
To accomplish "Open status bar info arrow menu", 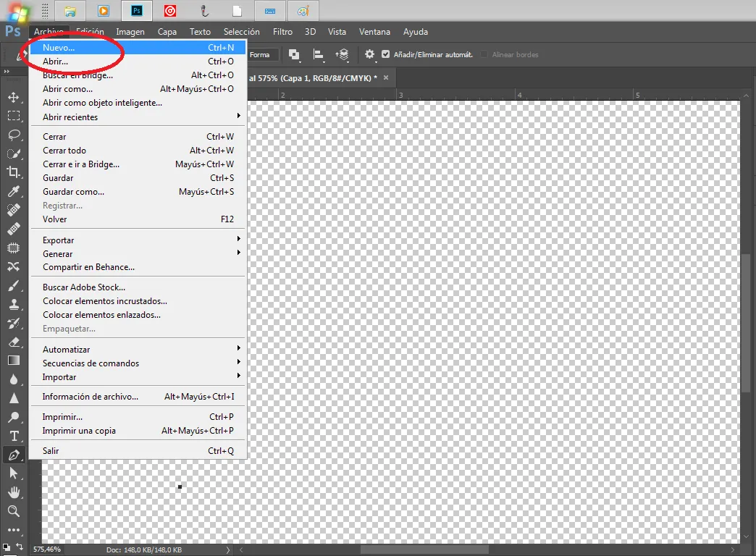I will click(x=228, y=549).
